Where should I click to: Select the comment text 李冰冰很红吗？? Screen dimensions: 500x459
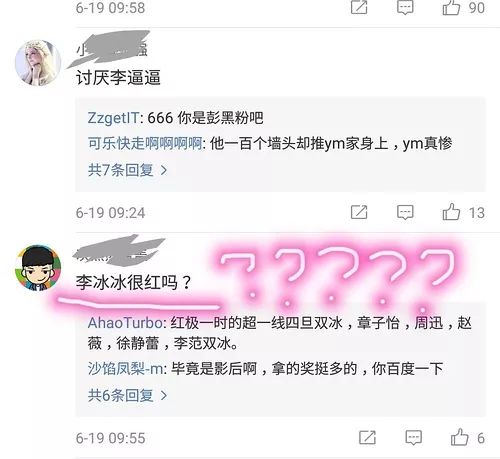(x=133, y=283)
